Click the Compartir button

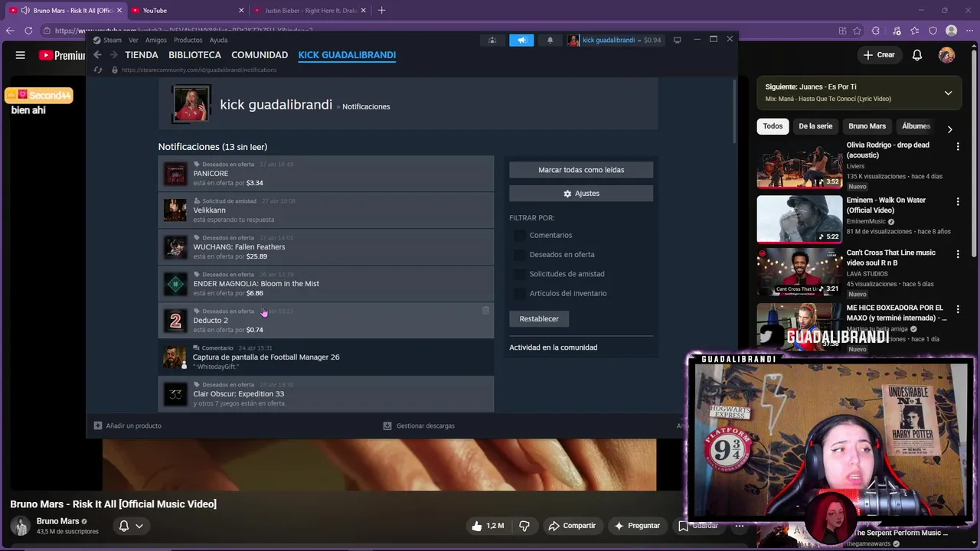[x=572, y=526]
